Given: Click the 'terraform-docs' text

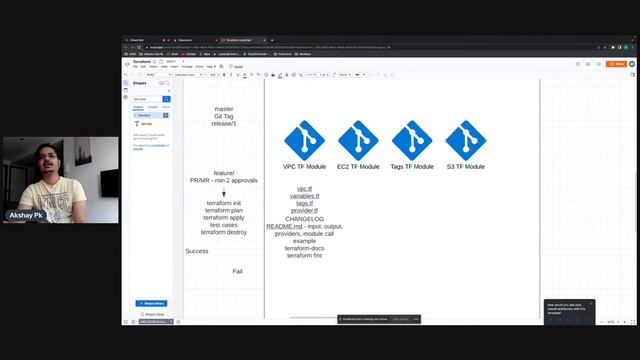Looking at the screenshot, I should click(x=304, y=248).
